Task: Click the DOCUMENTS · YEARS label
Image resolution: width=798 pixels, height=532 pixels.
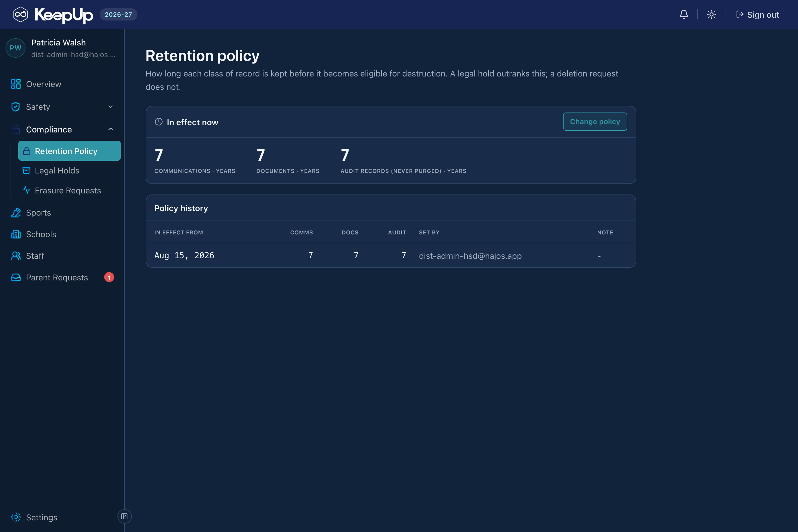Action: (288, 171)
